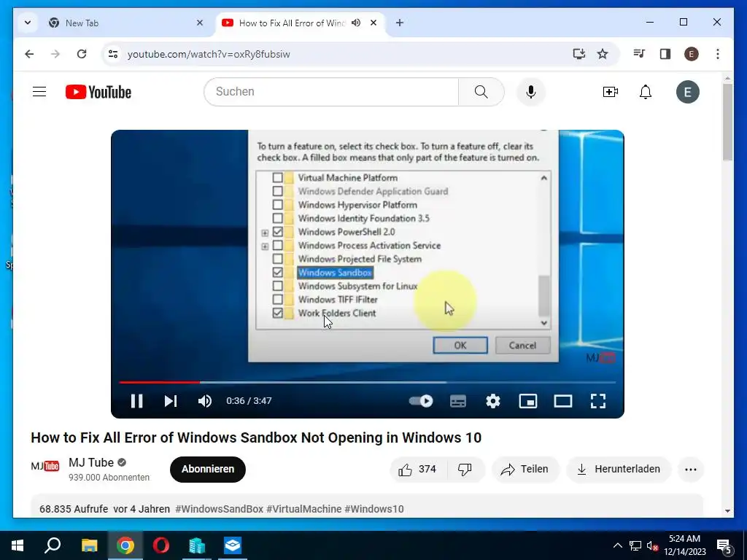Open the YouTube guide hamburger menu
Image resolution: width=747 pixels, height=560 pixels.
39,91
